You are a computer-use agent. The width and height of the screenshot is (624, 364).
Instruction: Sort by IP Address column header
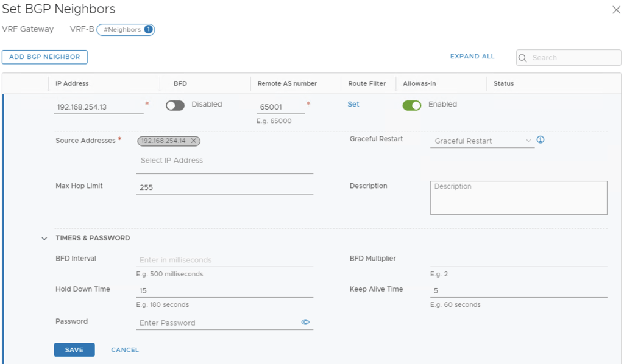[72, 83]
